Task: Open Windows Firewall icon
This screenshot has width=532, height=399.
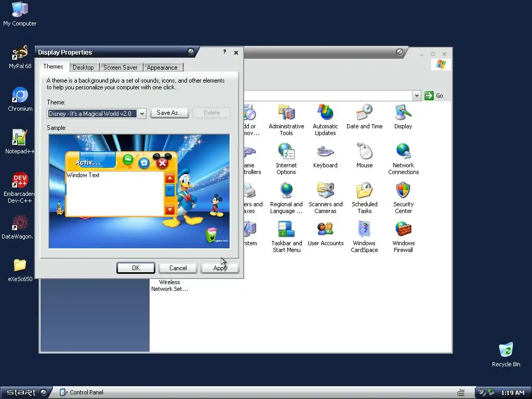Action: point(403,237)
